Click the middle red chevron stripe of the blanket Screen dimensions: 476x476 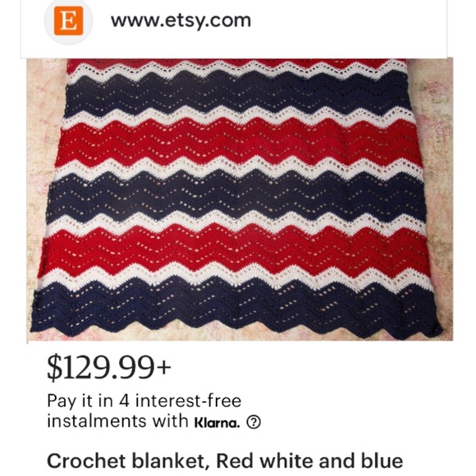[x=238, y=143]
